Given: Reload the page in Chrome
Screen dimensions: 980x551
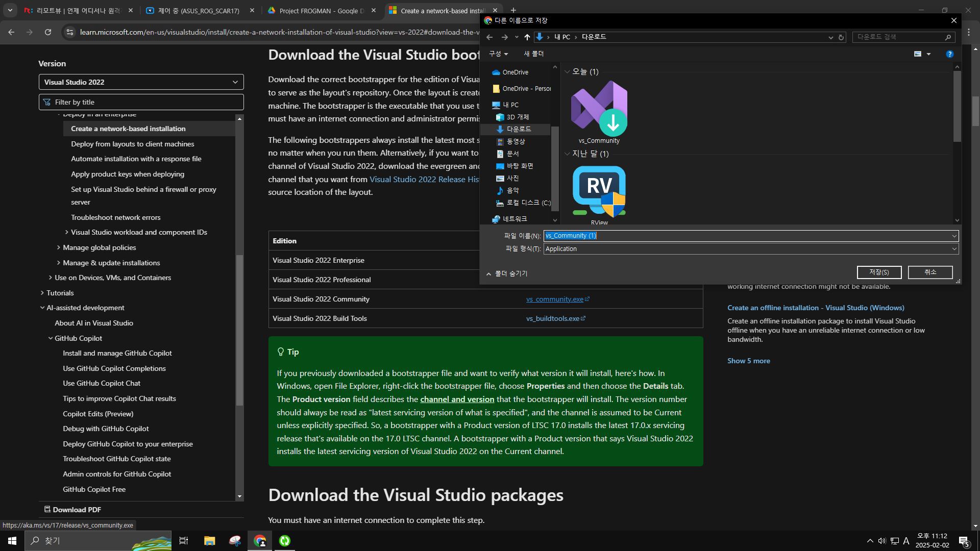Looking at the screenshot, I should pos(47,32).
